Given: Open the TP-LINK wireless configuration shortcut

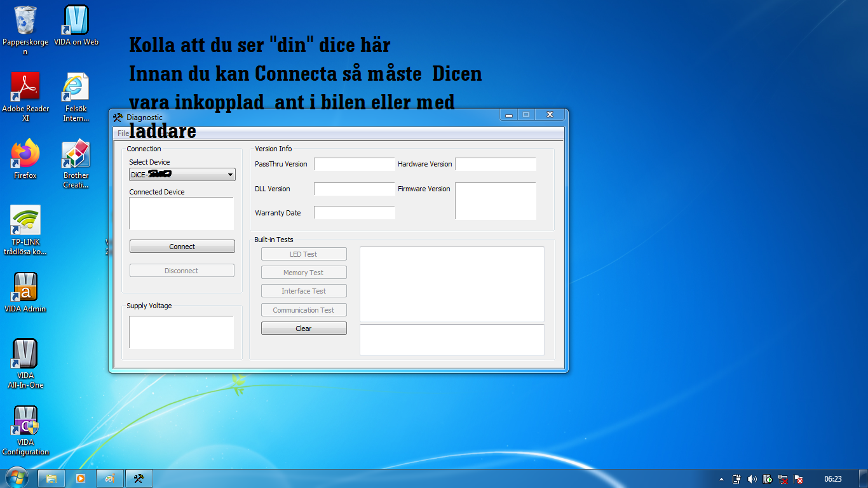Looking at the screenshot, I should [x=25, y=230].
